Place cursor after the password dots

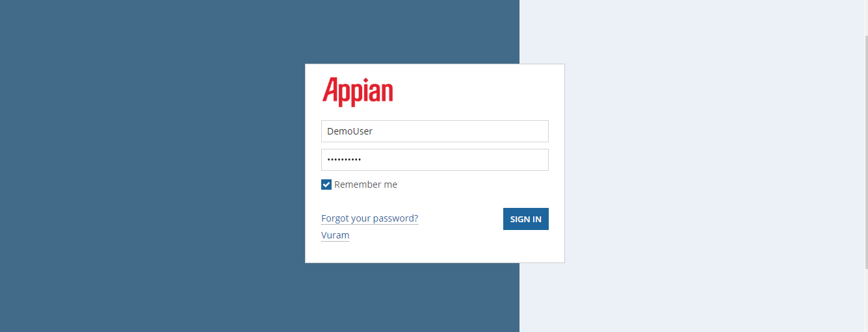pyautogui.click(x=363, y=160)
